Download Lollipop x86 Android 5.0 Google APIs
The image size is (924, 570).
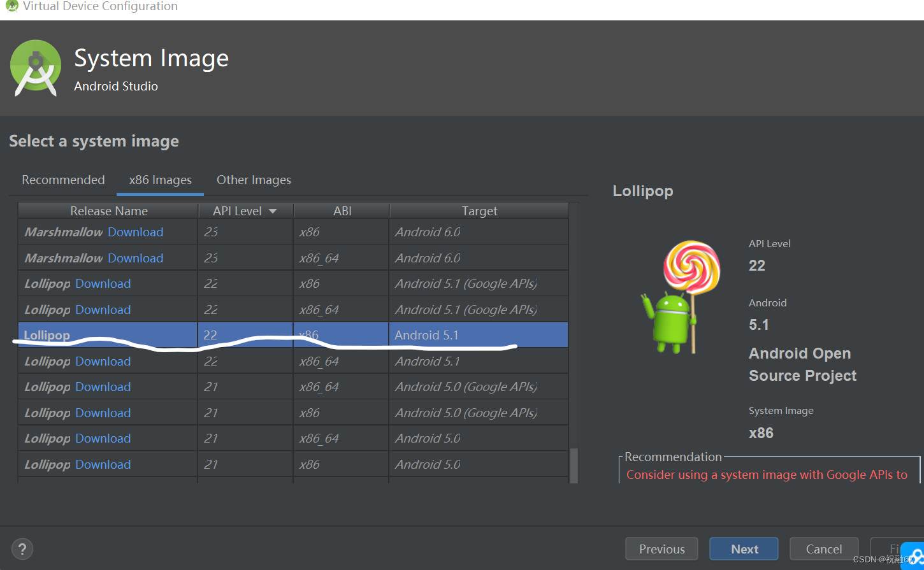click(x=103, y=413)
